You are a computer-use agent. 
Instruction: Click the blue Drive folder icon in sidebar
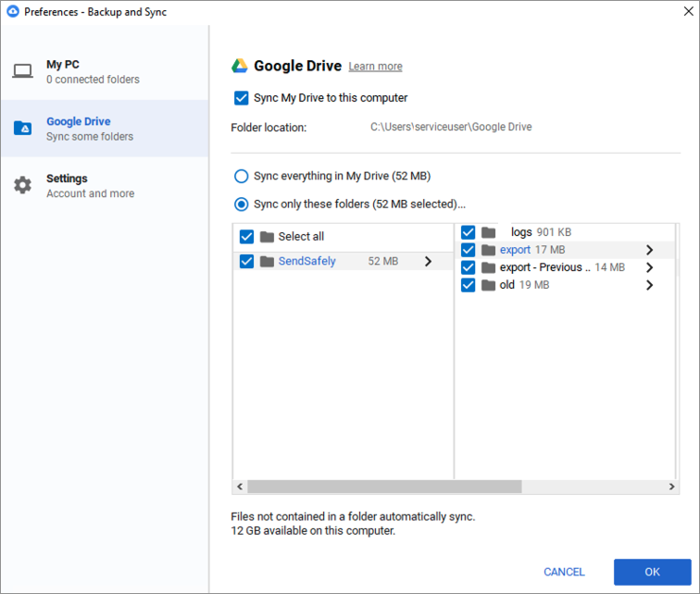pos(23,128)
